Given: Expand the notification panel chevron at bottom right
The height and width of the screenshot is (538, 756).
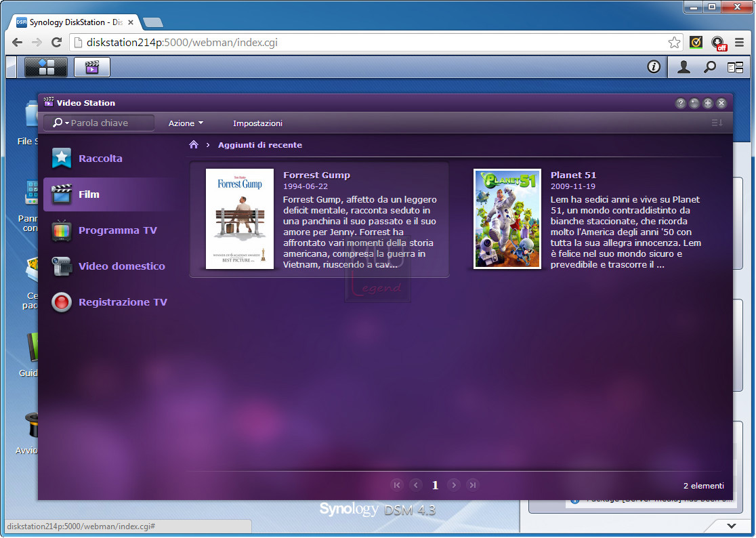Looking at the screenshot, I should [732, 526].
